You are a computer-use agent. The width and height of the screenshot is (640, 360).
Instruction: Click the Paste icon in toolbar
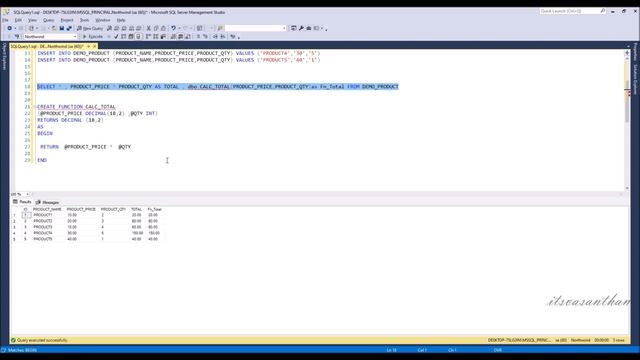163,28
